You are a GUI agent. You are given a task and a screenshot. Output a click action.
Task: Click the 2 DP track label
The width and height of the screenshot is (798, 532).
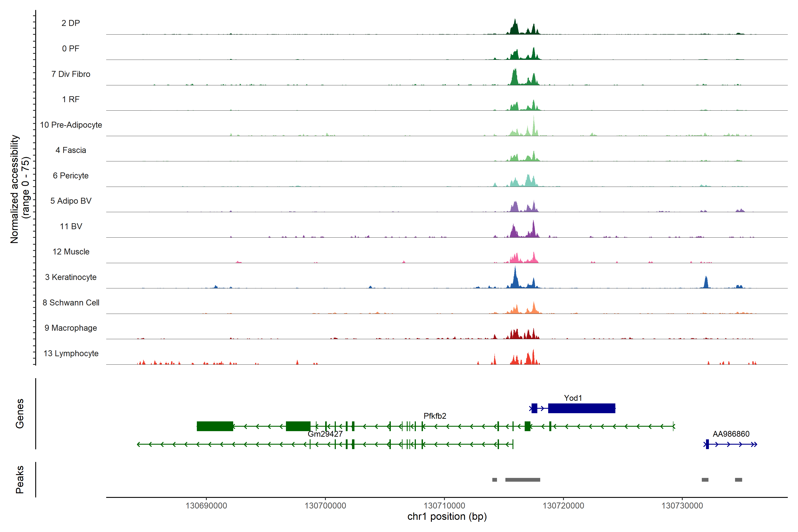(x=70, y=23)
